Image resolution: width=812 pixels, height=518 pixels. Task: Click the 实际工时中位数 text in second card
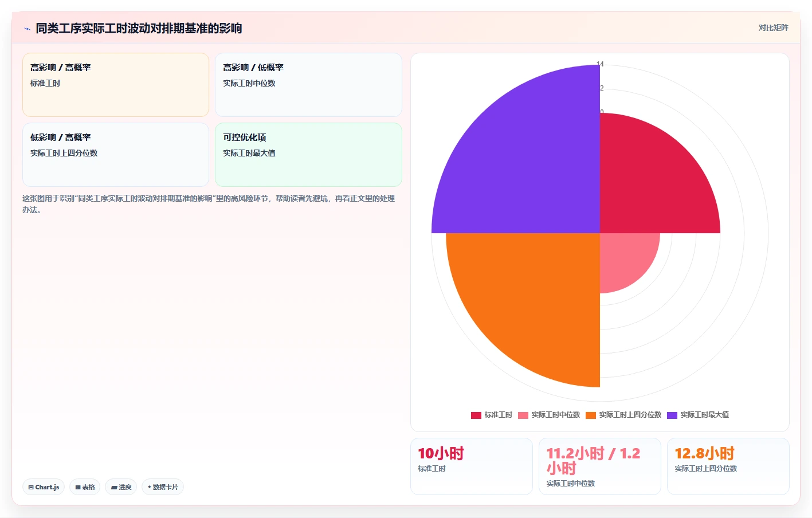click(x=249, y=83)
